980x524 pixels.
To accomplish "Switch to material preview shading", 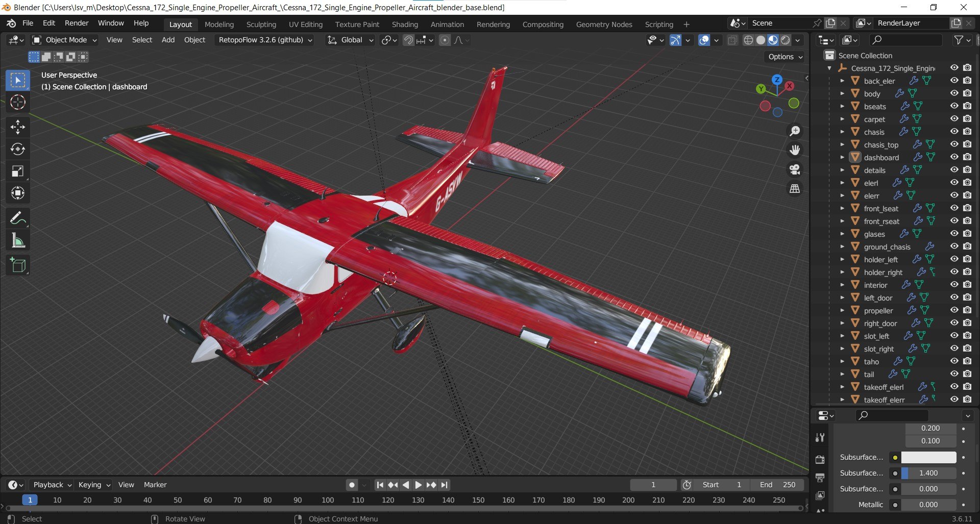I will [773, 40].
